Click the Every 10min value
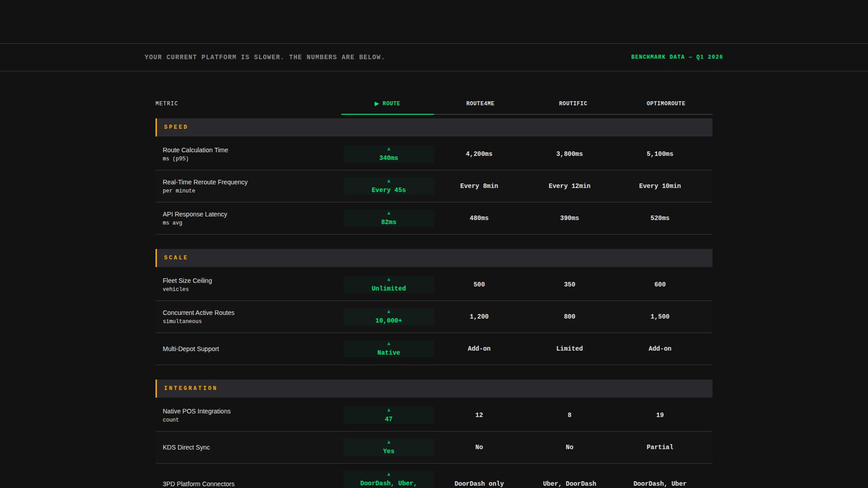The image size is (868, 488). (660, 186)
